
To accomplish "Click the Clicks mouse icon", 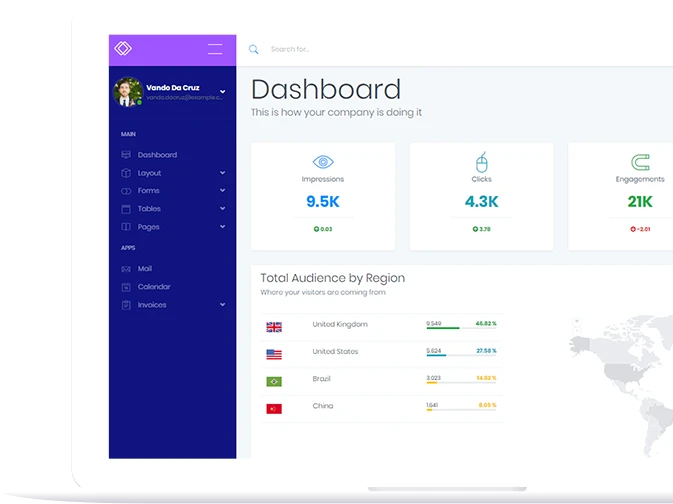I will tap(482, 162).
